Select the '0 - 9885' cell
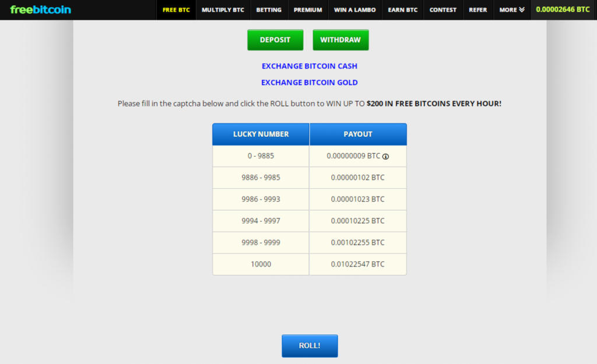The height and width of the screenshot is (364, 597). click(x=261, y=156)
